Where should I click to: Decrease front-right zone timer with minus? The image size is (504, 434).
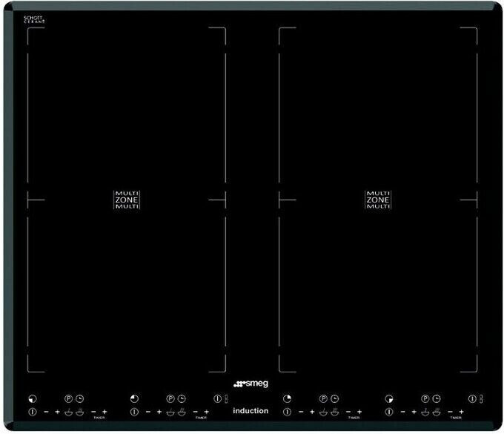point(450,412)
